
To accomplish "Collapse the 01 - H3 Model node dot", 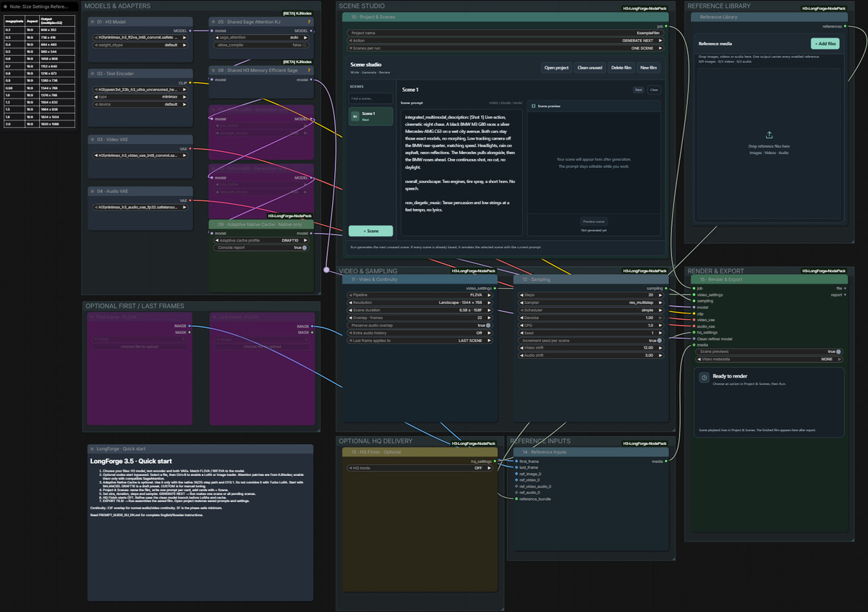I will [x=91, y=22].
